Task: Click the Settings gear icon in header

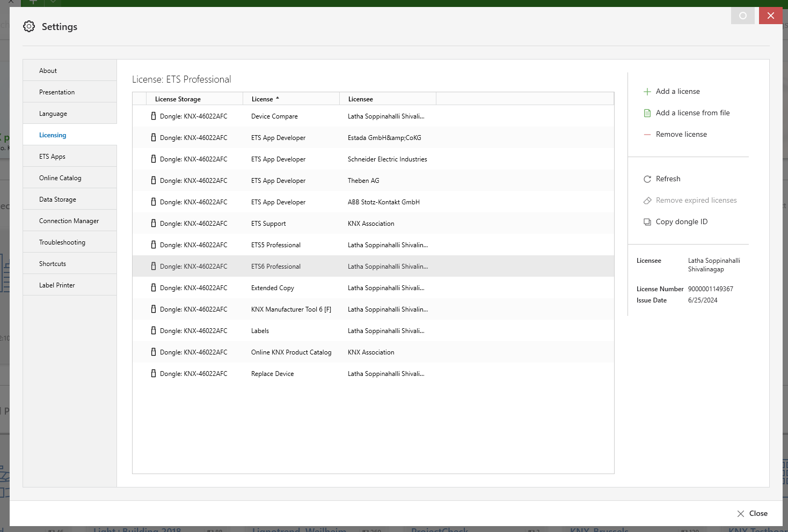Action: 29,26
